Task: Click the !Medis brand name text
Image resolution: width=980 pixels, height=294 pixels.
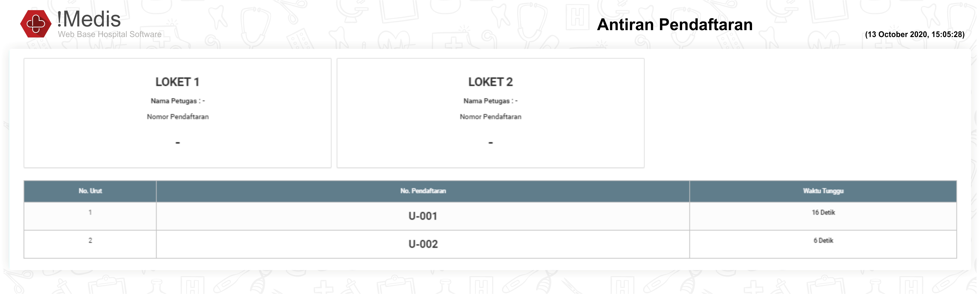Action: point(89,19)
